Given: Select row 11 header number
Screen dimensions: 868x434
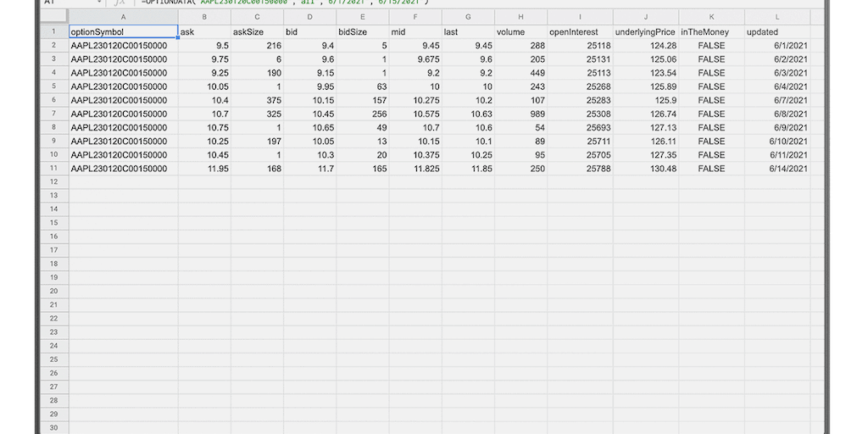Looking at the screenshot, I should pyautogui.click(x=53, y=169).
